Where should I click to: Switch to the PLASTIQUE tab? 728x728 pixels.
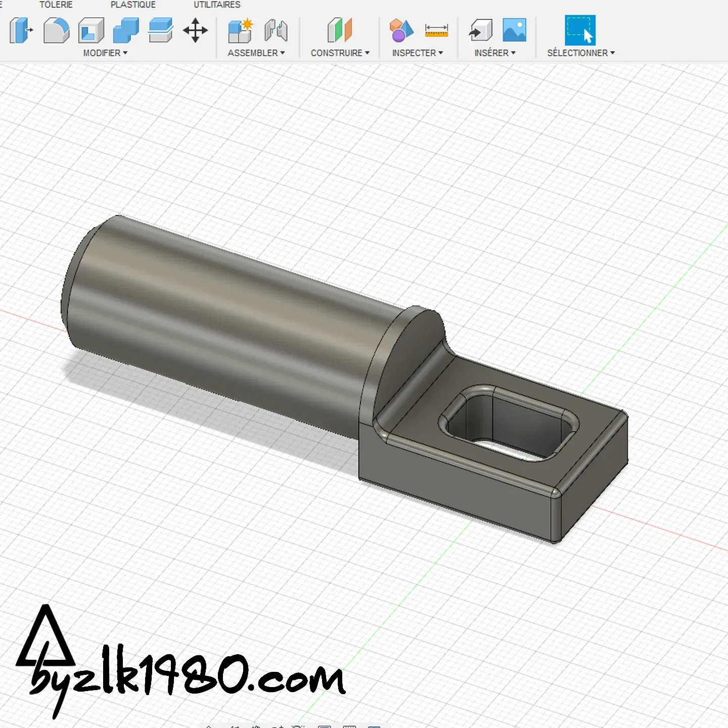point(133,5)
